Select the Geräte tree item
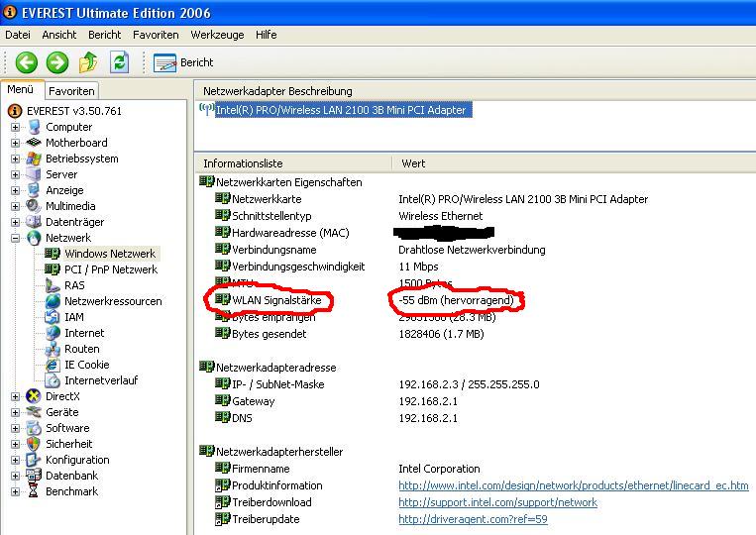The height and width of the screenshot is (535, 756). (x=61, y=412)
